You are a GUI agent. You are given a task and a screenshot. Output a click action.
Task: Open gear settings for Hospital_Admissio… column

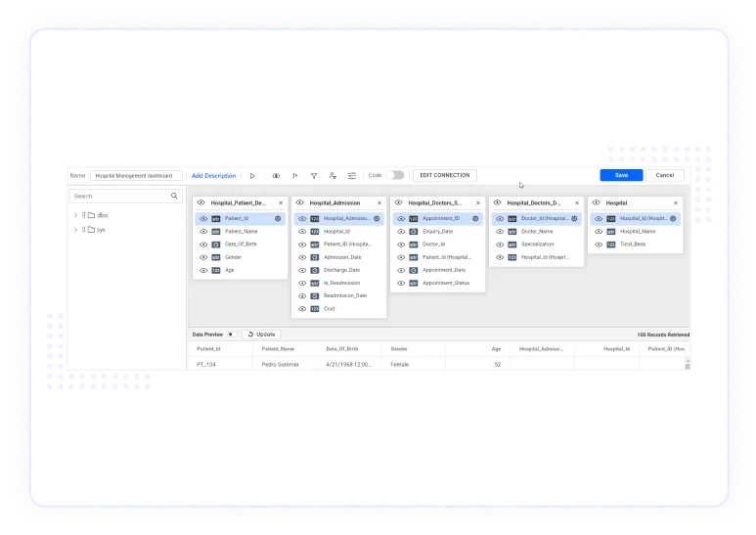click(x=377, y=218)
